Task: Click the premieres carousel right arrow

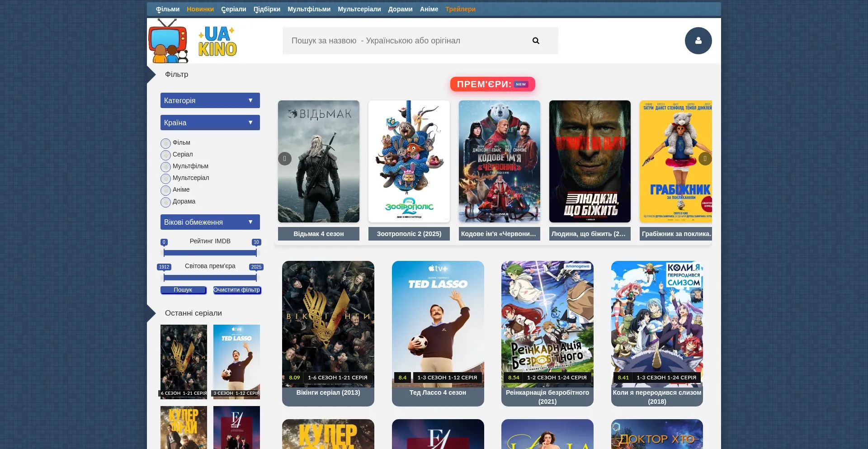Action: (x=705, y=159)
